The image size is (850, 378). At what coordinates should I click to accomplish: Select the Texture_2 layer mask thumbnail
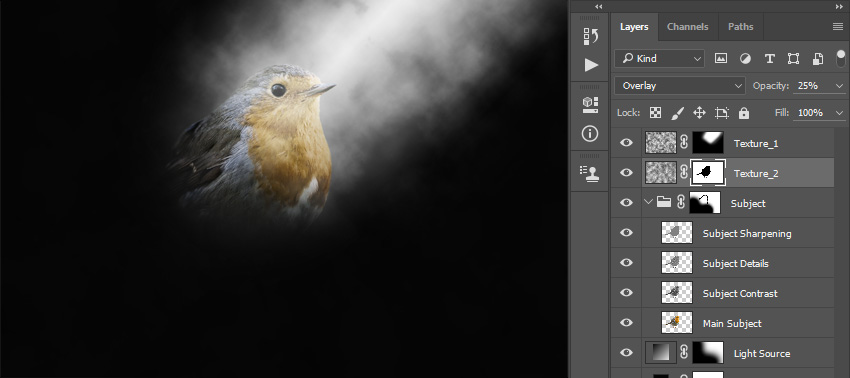[x=708, y=172]
